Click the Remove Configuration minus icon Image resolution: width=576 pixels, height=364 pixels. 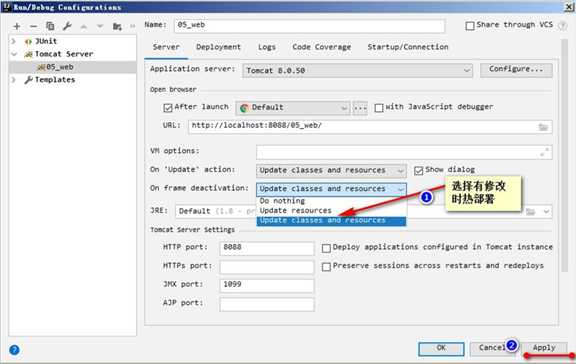tap(33, 26)
